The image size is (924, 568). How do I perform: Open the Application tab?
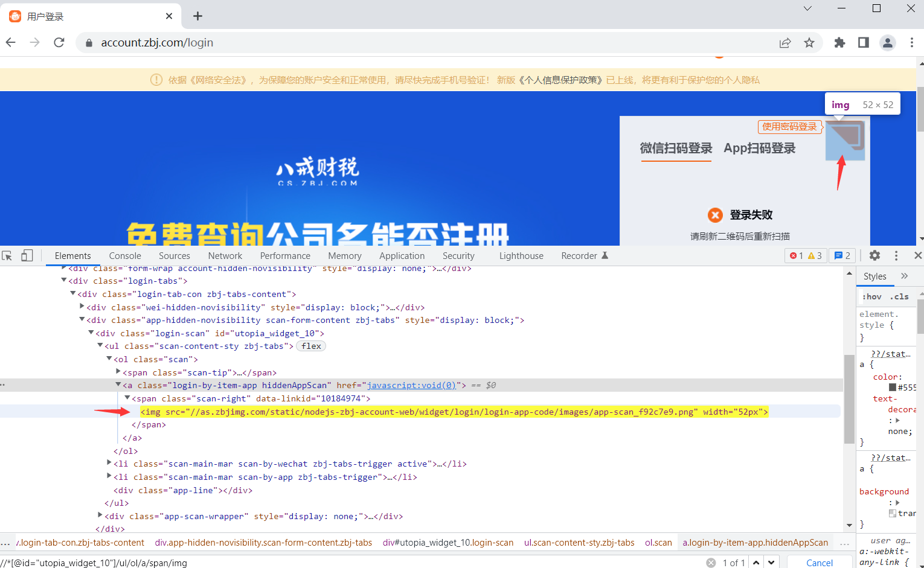pyautogui.click(x=402, y=256)
